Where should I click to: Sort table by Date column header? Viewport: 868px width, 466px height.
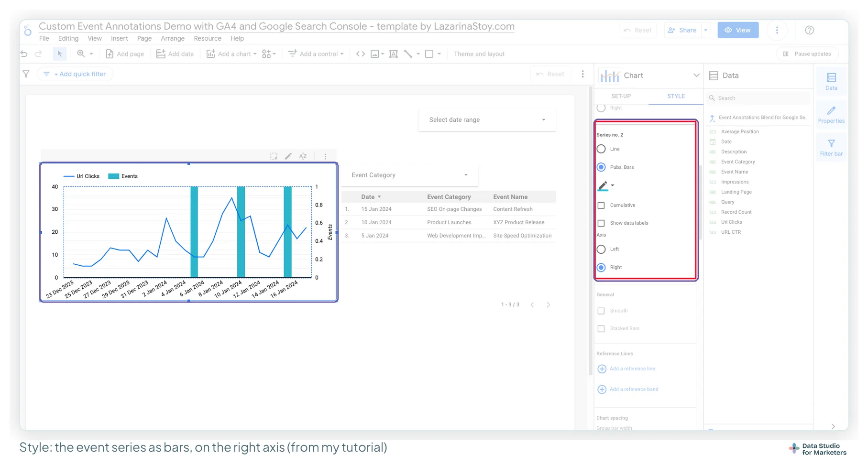click(371, 197)
